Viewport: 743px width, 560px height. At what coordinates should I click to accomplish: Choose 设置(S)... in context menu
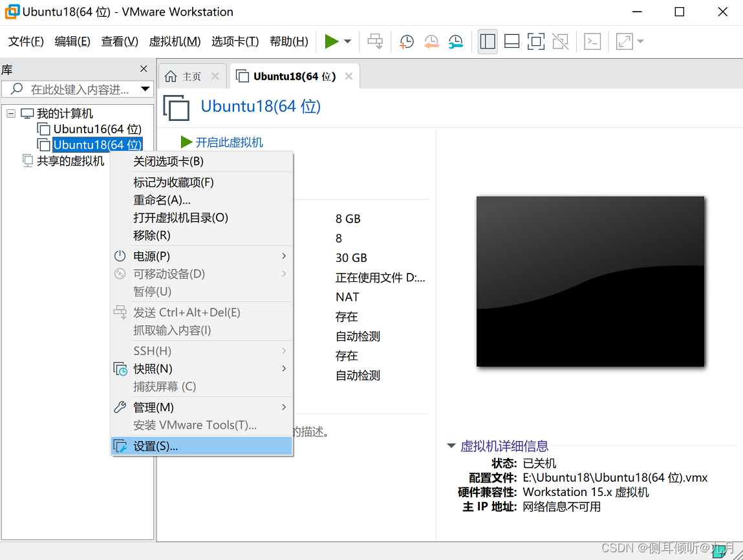[x=201, y=446]
